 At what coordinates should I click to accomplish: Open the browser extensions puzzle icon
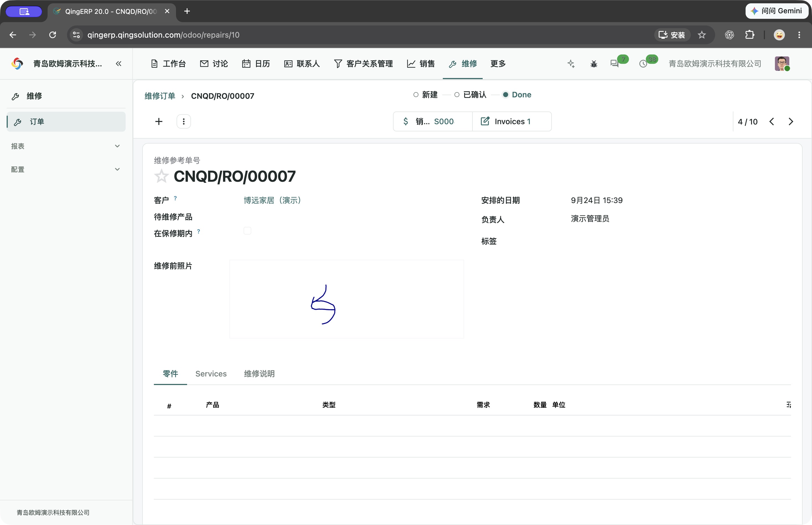[749, 35]
